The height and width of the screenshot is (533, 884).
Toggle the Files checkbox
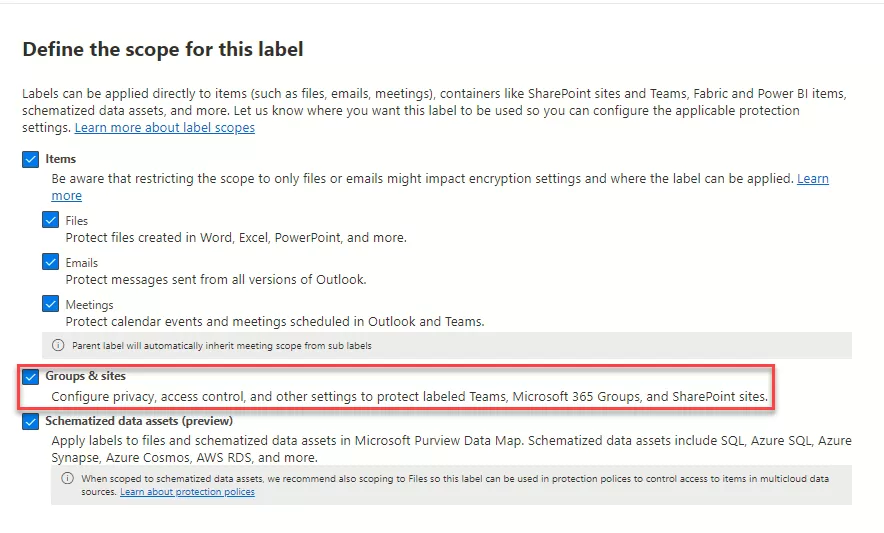tap(51, 220)
